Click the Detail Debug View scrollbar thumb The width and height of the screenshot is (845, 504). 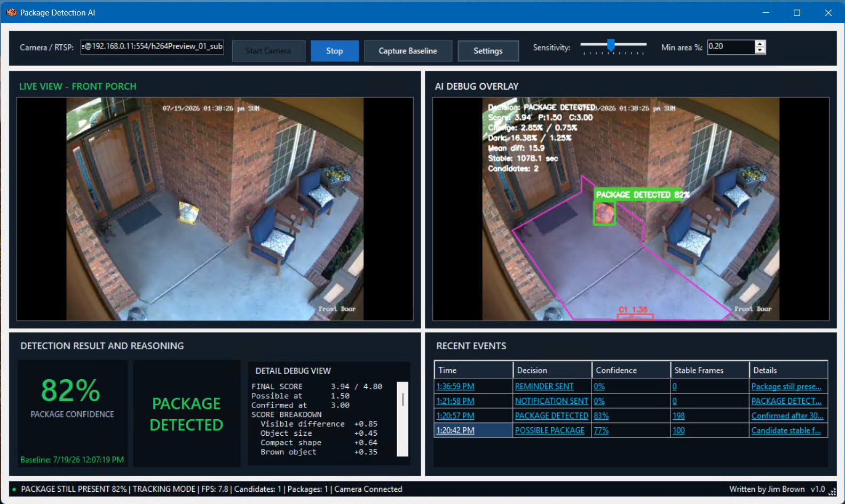tap(402, 399)
